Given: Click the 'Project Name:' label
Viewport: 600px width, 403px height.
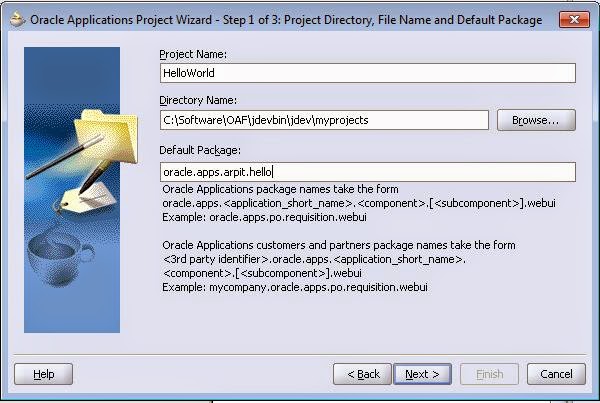Looking at the screenshot, I should pyautogui.click(x=193, y=54).
